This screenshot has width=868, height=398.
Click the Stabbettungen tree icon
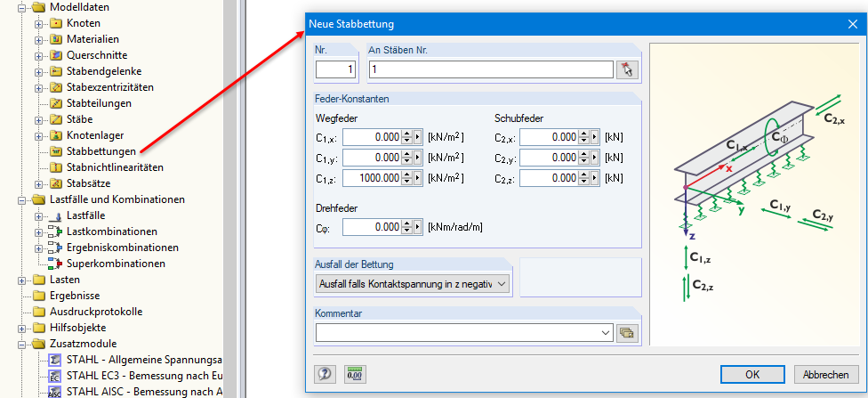pos(55,151)
